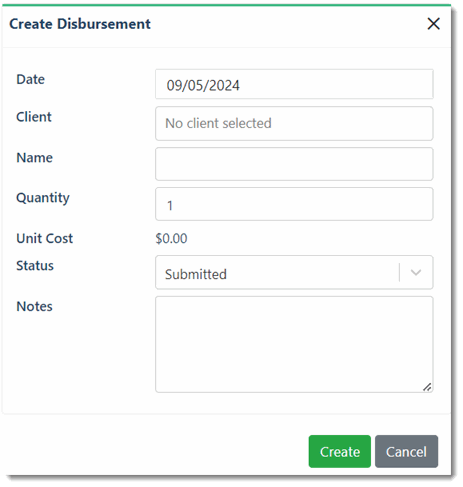Click the Notes label

click(x=34, y=306)
